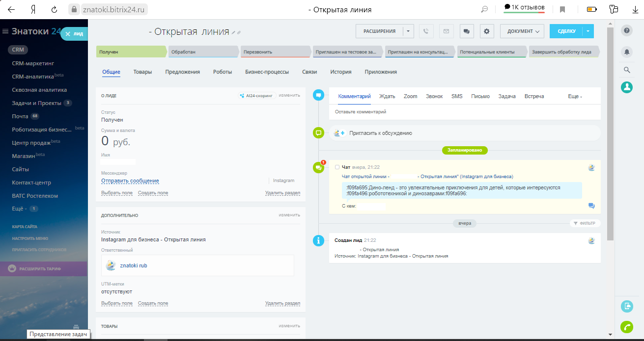
Task: Edit the lead title pencil icon
Action: [233, 32]
